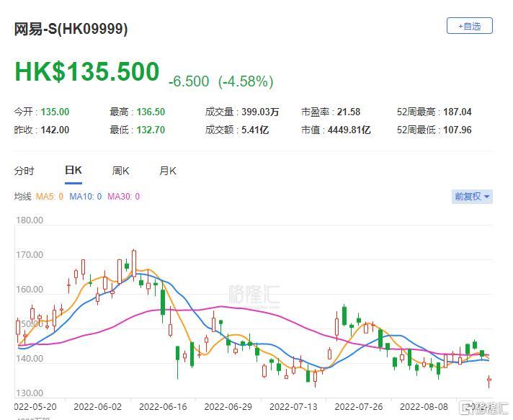Image resolution: width=513 pixels, height=420 pixels.
Task: Click the 市值 value 4449.81亿
Action: tap(349, 130)
